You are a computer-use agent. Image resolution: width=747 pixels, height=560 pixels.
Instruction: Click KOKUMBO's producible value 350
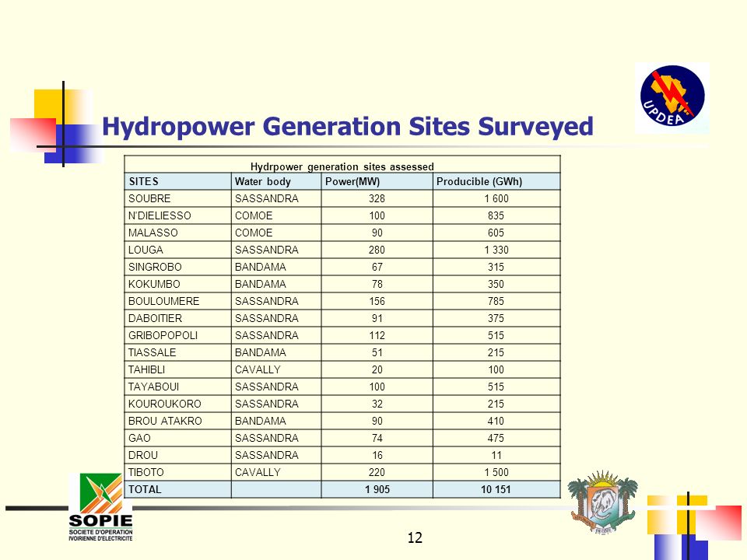point(496,285)
